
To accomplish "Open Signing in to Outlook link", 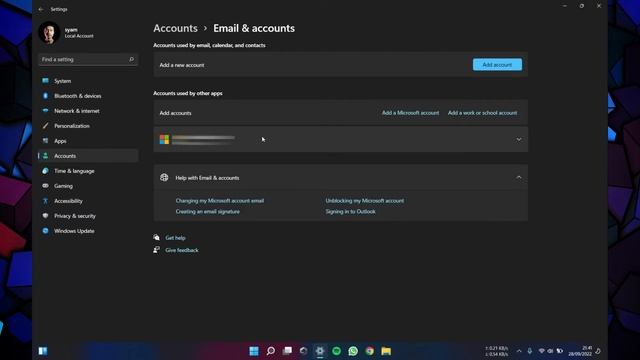I will click(350, 211).
